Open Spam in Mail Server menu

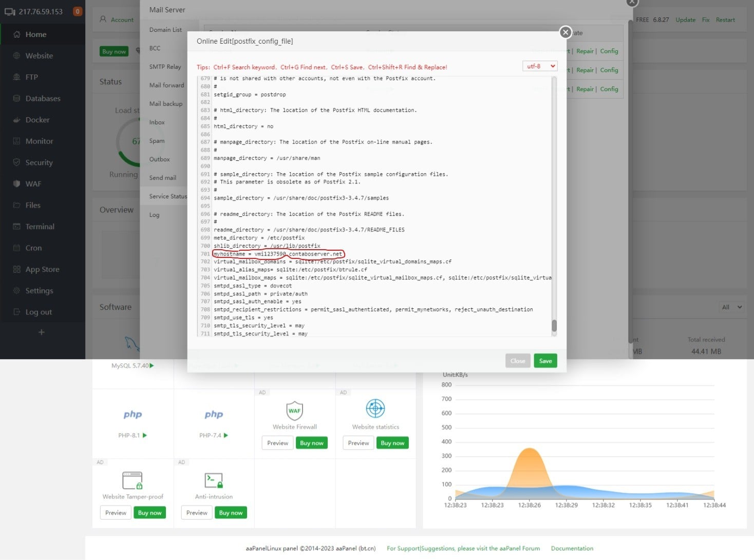157,141
